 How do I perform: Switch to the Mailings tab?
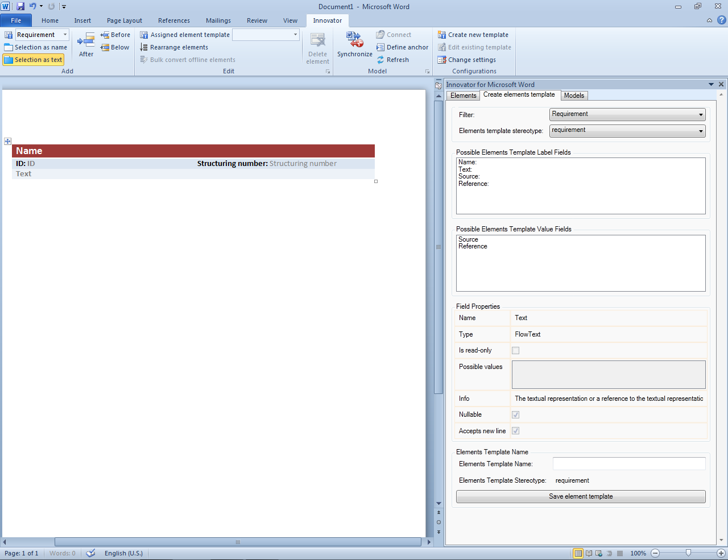[218, 20]
